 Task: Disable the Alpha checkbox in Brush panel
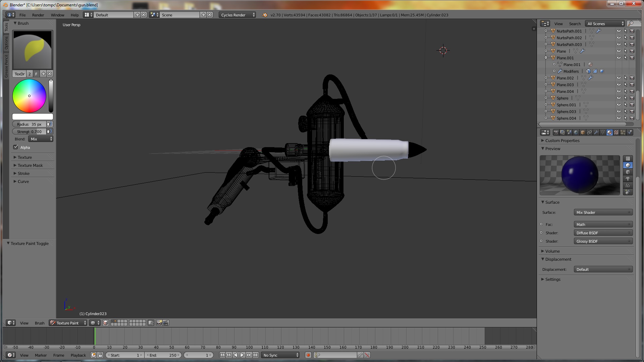[16, 147]
